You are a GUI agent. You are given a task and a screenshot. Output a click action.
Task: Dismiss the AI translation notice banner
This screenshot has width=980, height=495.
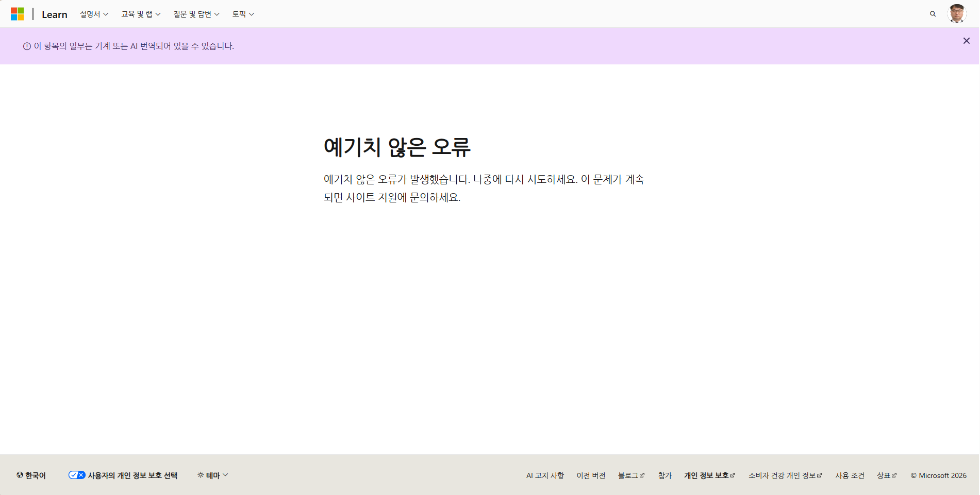[967, 41]
